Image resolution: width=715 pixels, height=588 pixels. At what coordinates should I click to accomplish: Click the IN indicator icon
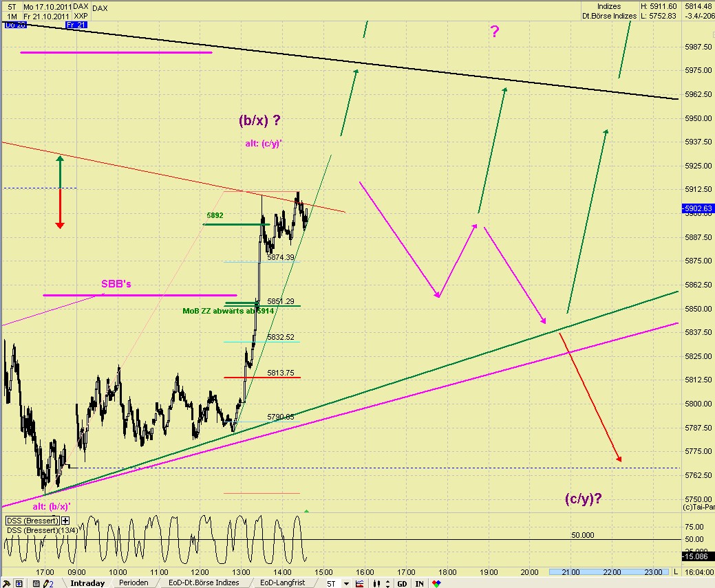420,583
